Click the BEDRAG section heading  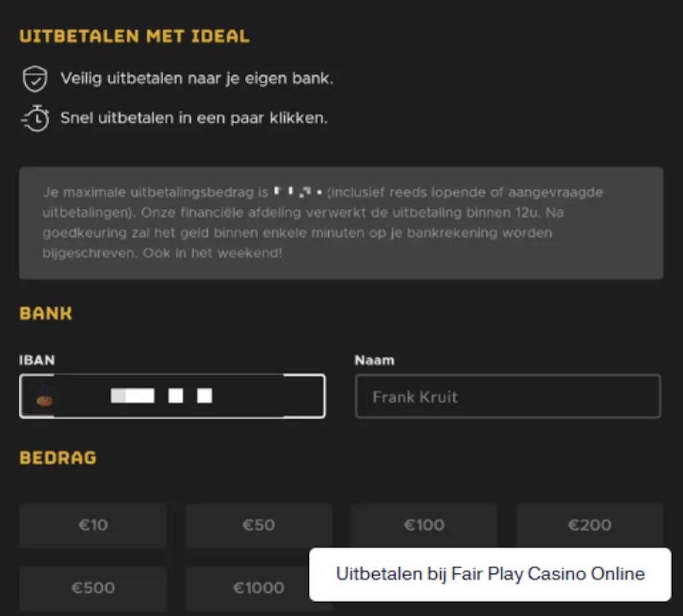tap(58, 458)
